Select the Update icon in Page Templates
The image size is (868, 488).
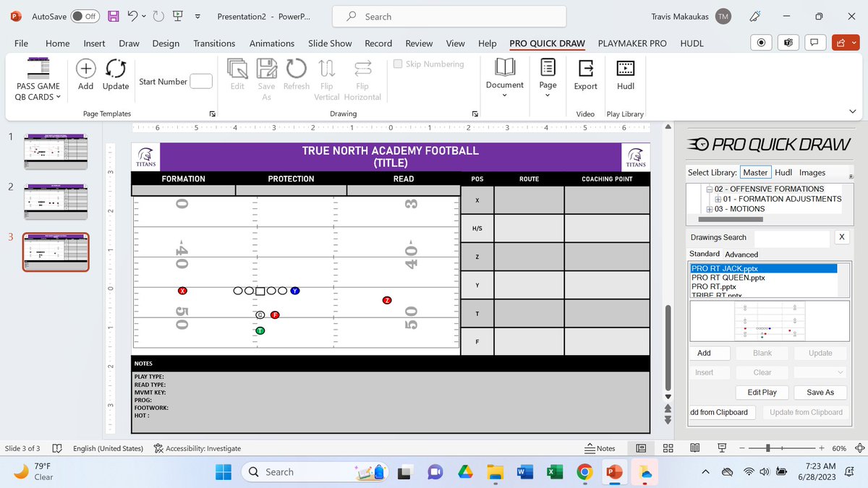point(115,72)
